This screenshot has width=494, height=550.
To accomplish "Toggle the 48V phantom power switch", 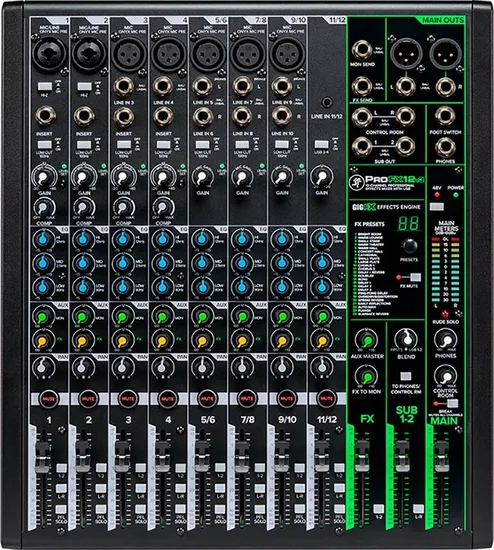I will click(436, 207).
